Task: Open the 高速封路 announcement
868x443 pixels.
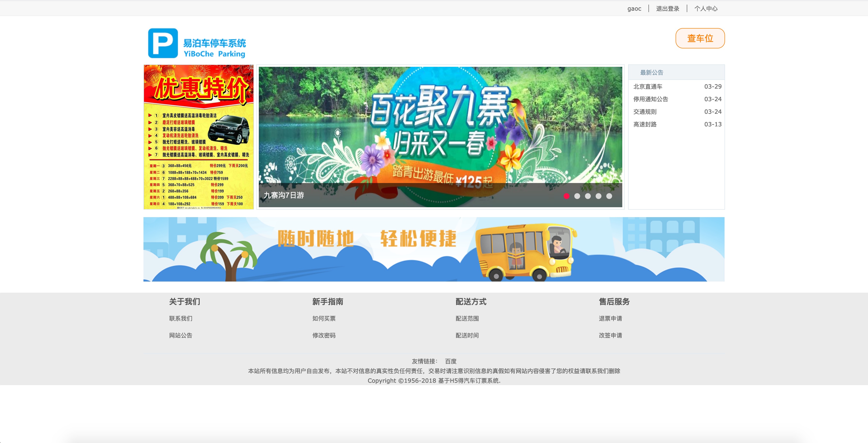Action: click(645, 124)
